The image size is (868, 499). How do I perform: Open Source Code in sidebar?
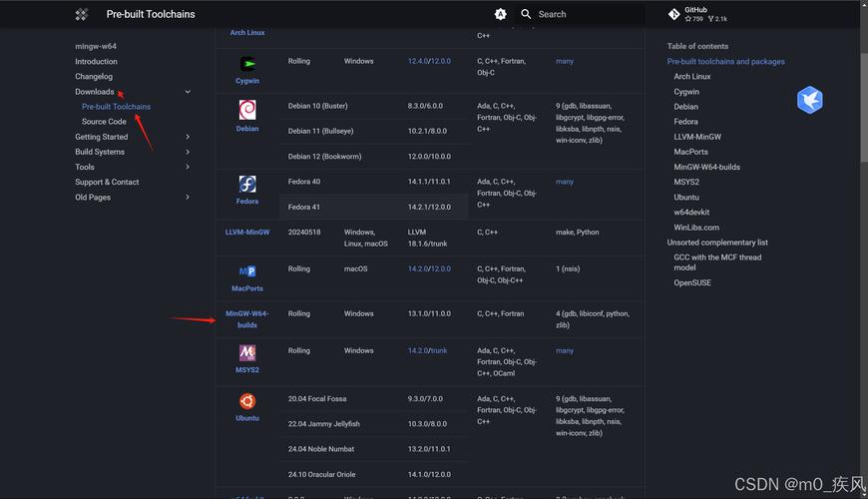coord(104,122)
